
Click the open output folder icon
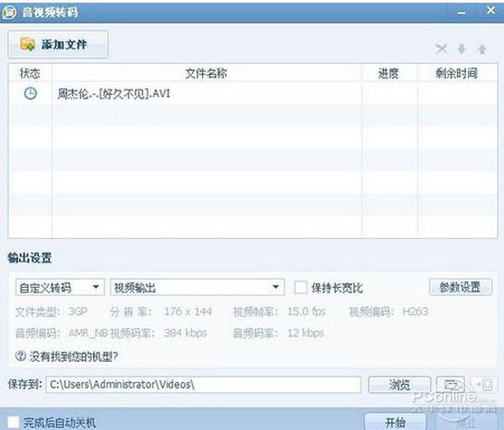click(450, 385)
